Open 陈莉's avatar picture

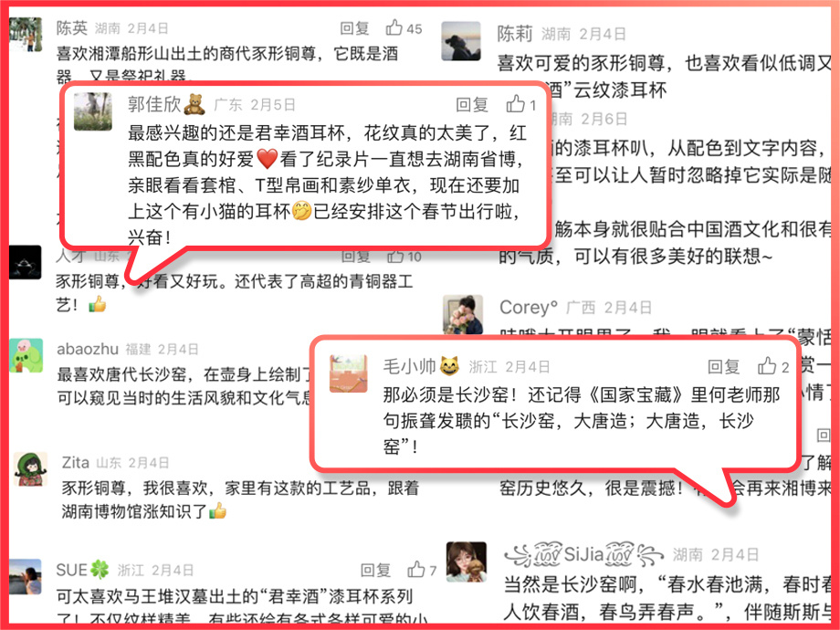point(461,41)
